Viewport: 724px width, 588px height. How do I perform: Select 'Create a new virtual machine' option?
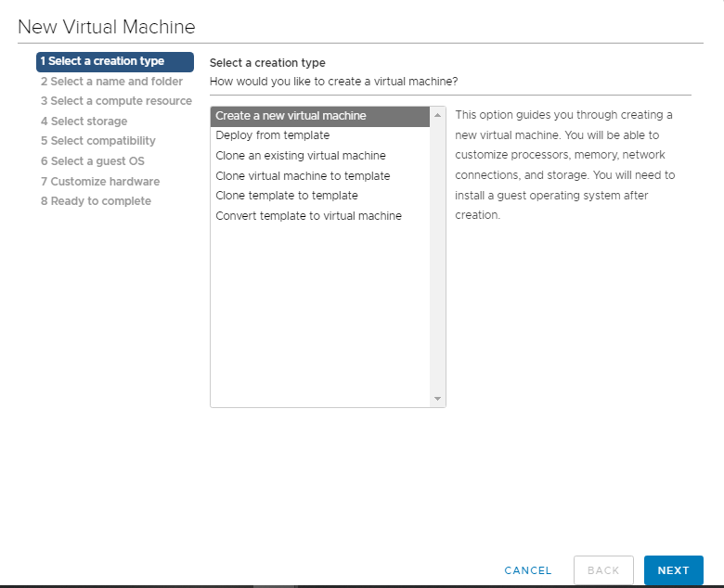coord(291,116)
